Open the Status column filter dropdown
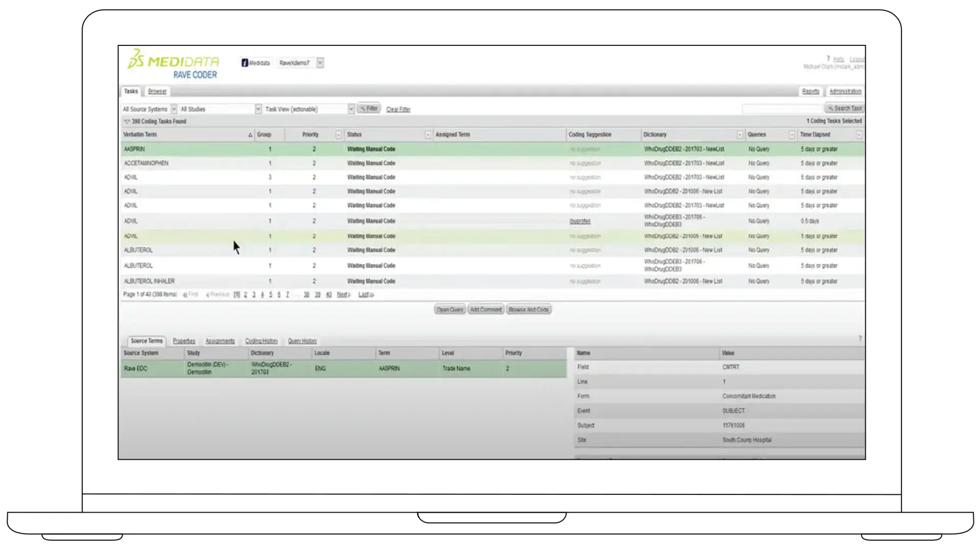 (x=428, y=135)
